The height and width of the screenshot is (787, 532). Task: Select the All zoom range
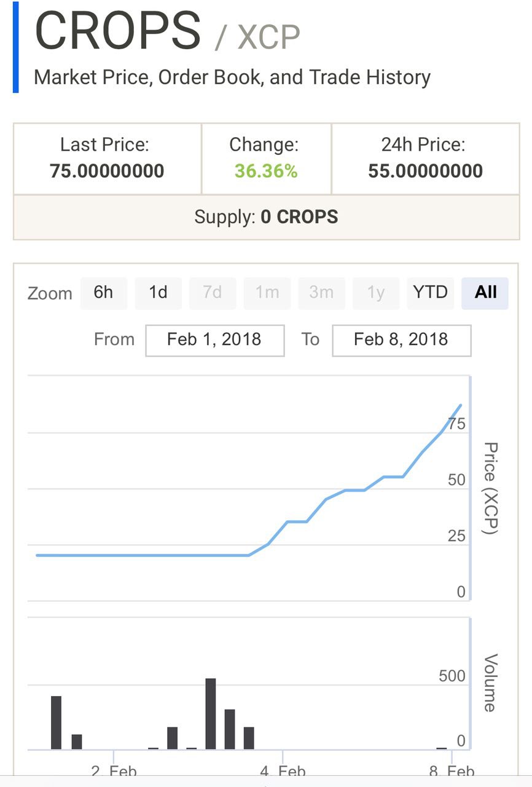pyautogui.click(x=485, y=293)
